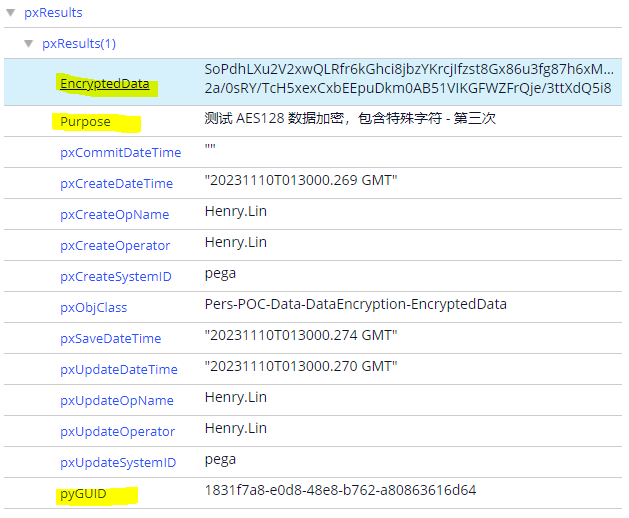629x518 pixels.
Task: Open the pxUpdateOpName property
Action: tap(115, 401)
